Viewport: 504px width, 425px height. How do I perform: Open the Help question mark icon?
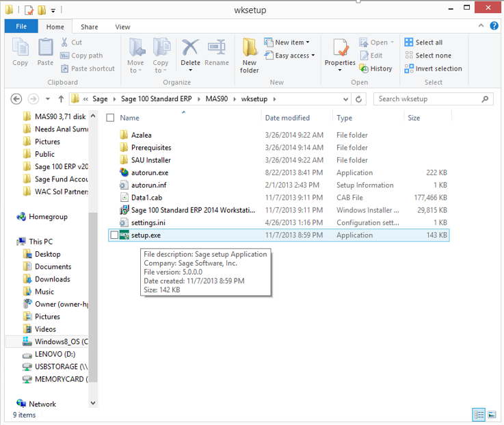(x=494, y=27)
